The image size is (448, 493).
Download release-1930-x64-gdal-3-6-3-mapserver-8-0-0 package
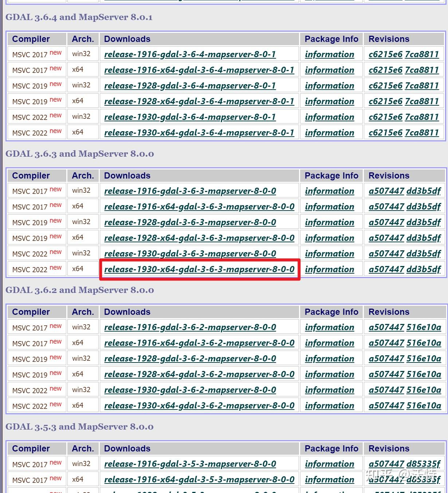(x=199, y=269)
